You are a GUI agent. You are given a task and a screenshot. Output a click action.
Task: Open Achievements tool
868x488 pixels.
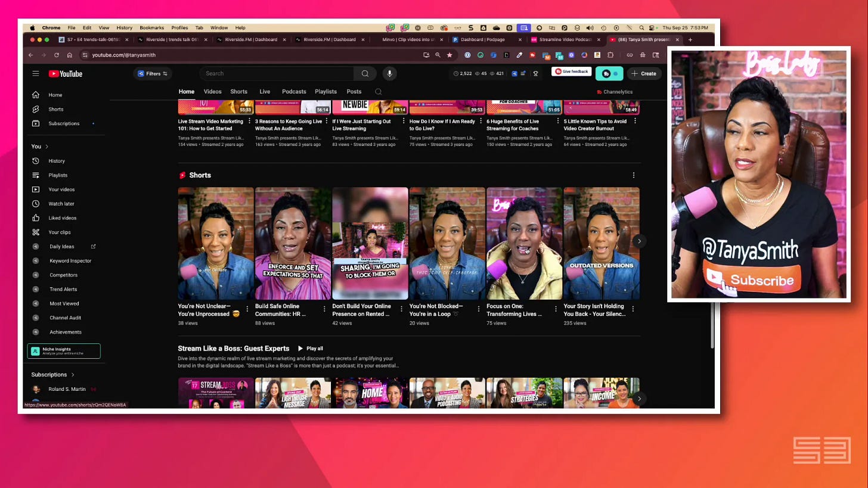coord(64,332)
